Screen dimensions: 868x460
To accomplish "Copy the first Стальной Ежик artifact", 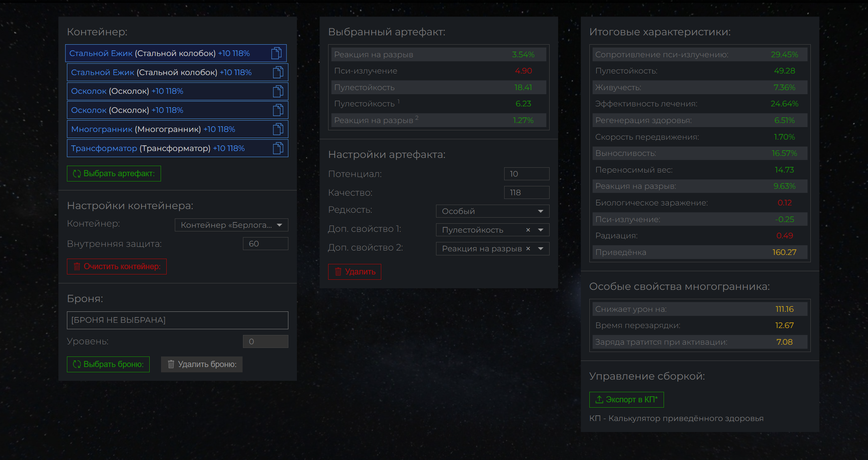I will click(x=276, y=53).
